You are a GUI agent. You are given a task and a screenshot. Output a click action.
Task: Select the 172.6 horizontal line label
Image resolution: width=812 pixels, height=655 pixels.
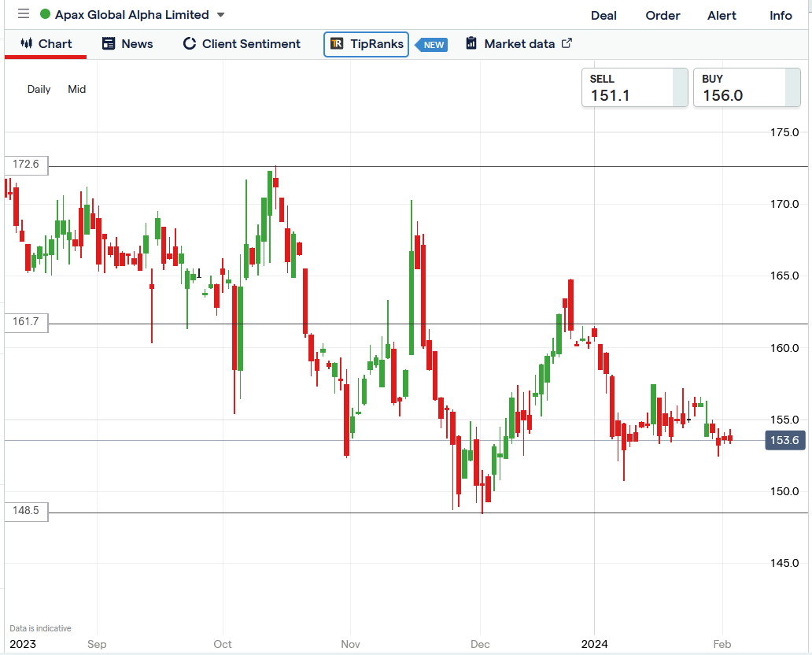click(x=26, y=165)
